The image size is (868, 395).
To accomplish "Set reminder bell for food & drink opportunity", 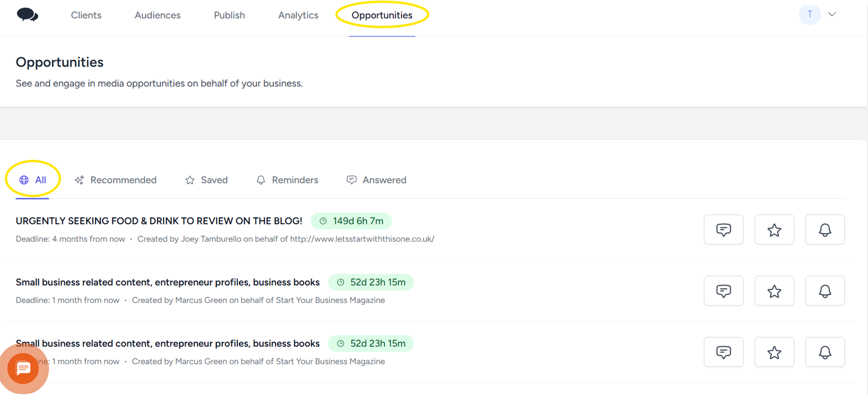I will click(x=825, y=230).
